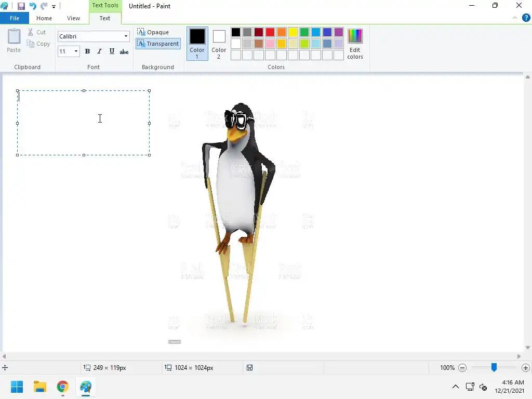The width and height of the screenshot is (532, 399).
Task: Click horizontal scrollbar left arrow
Action: (x=4, y=356)
